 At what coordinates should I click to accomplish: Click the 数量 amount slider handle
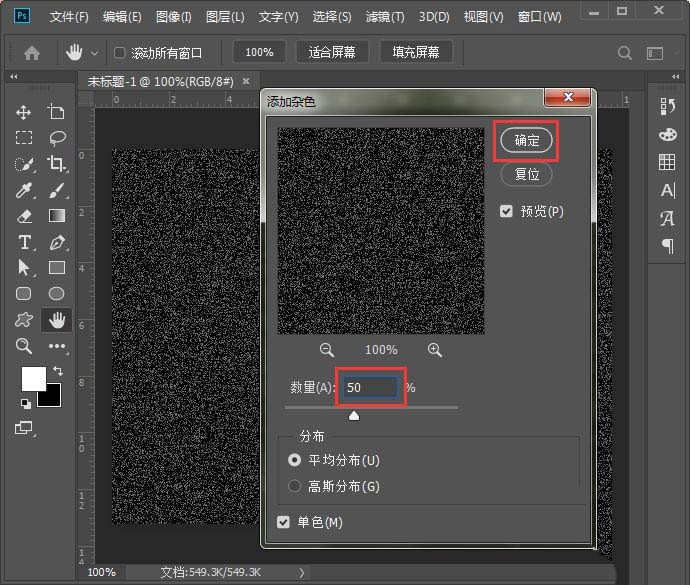(x=354, y=416)
